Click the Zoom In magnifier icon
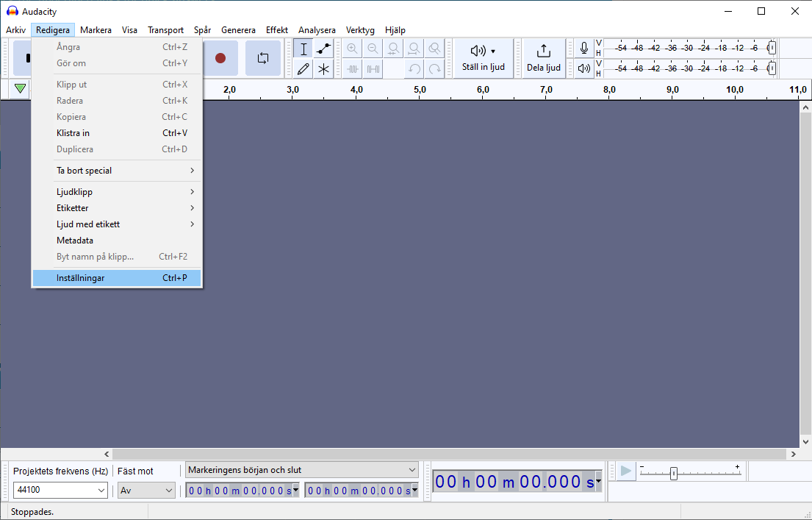 click(352, 48)
